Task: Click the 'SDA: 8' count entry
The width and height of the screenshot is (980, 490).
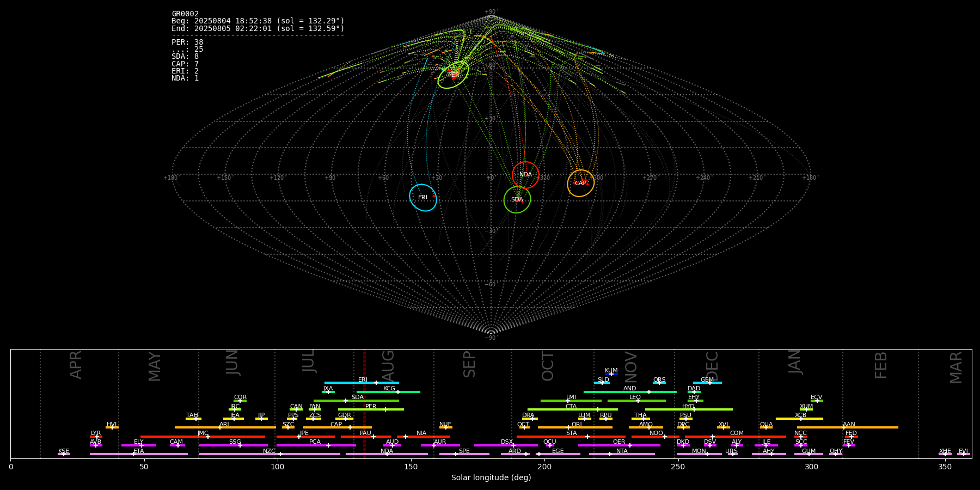Action: coord(185,57)
